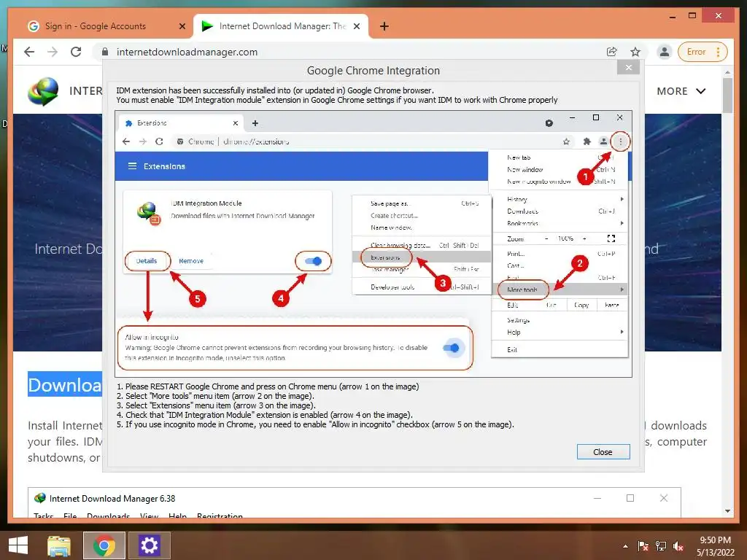The height and width of the screenshot is (560, 747).
Task: Reload the internetdownloadmanager.com page
Action: tap(76, 52)
